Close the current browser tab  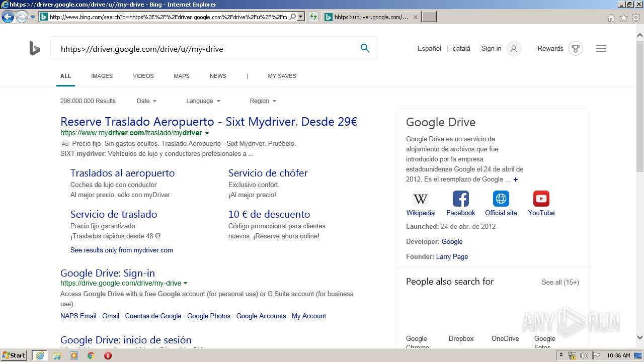click(416, 17)
